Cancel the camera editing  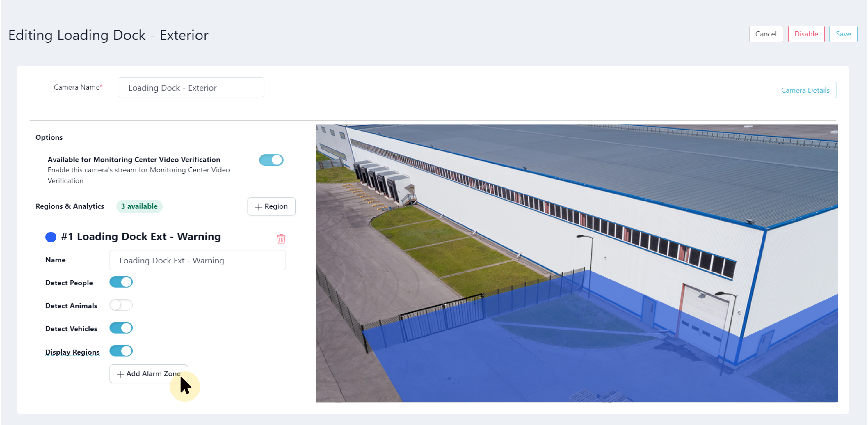[x=766, y=34]
